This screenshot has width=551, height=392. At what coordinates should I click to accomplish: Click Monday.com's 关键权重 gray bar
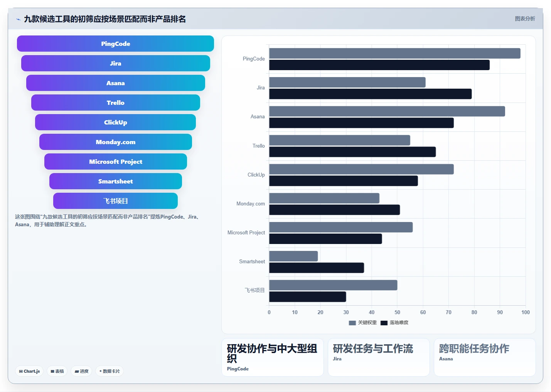[x=324, y=198]
